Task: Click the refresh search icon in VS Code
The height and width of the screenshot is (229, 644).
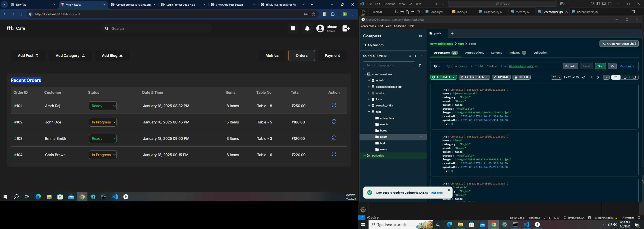Action: [x=396, y=12]
